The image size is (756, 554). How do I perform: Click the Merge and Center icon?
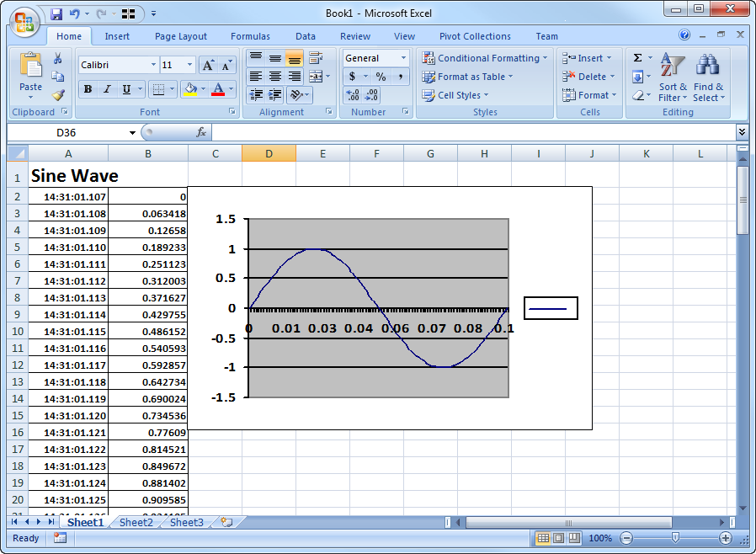(315, 77)
